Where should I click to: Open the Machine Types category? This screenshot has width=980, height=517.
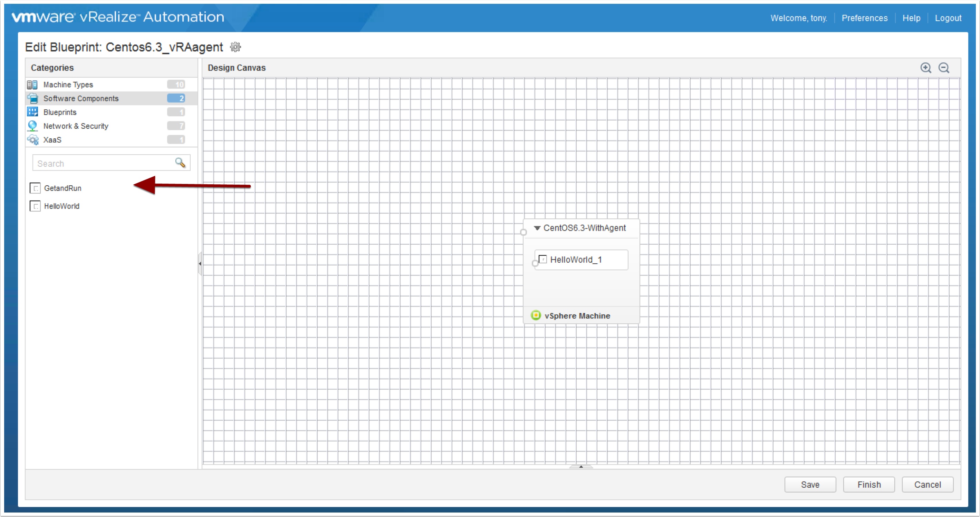[x=68, y=85]
